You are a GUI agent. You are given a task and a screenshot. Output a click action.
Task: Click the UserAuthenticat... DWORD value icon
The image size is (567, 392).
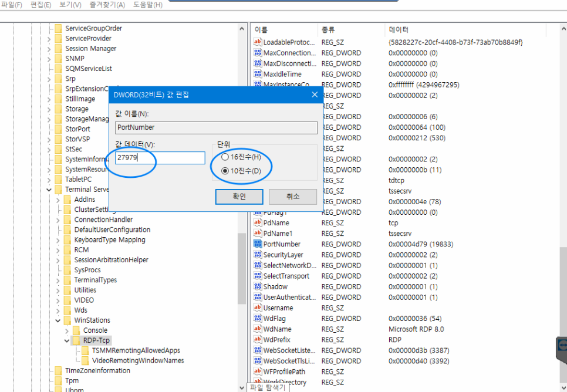click(x=258, y=297)
